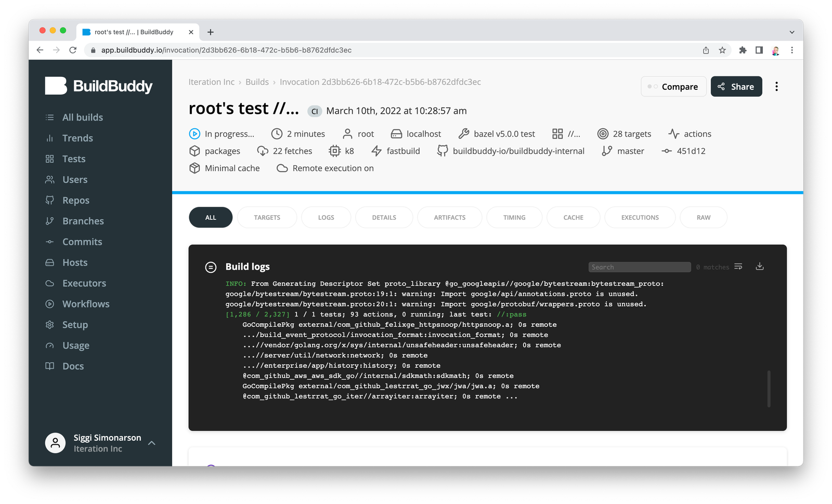The image size is (832, 504).
Task: Click the Executors cloud icon in sidebar
Action: click(49, 284)
